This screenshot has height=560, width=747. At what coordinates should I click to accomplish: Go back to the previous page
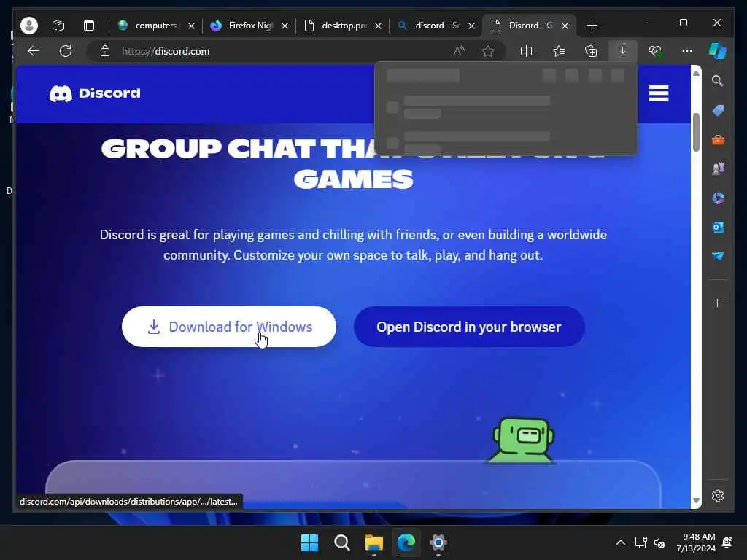[34, 51]
